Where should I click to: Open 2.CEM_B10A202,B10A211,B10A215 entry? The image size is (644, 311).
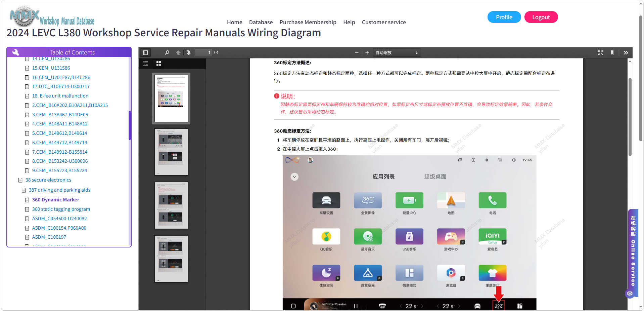click(70, 105)
